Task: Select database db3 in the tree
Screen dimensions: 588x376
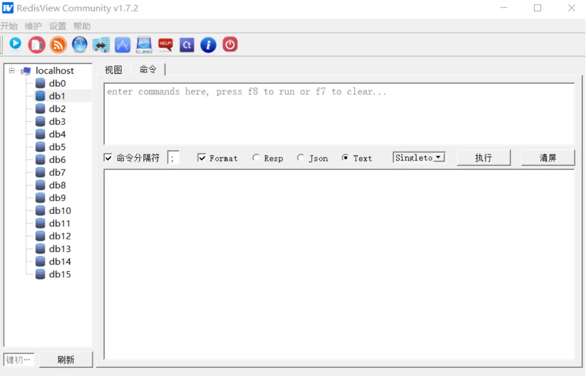Action: point(57,122)
